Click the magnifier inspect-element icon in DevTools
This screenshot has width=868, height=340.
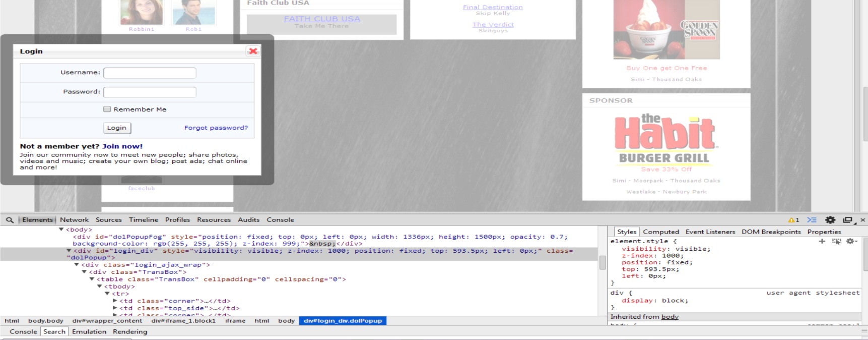pyautogui.click(x=10, y=220)
